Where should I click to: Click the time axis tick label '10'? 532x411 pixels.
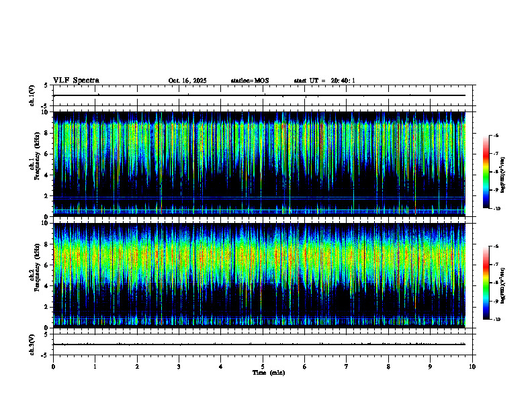click(472, 367)
